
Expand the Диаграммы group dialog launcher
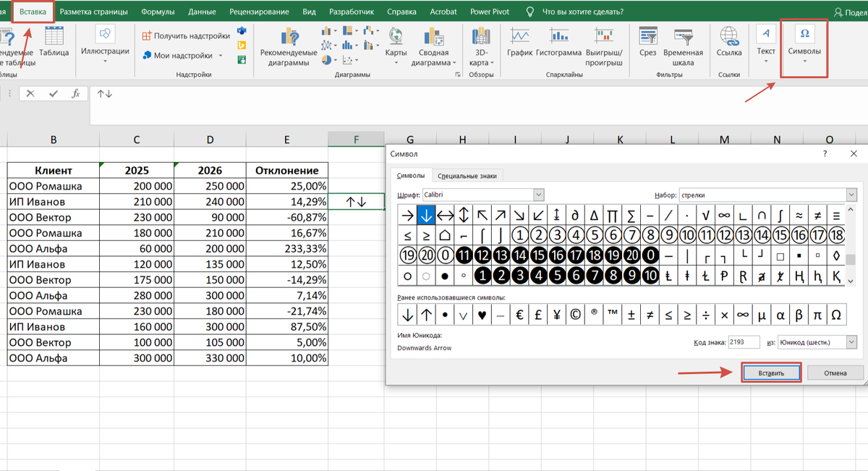tap(458, 75)
